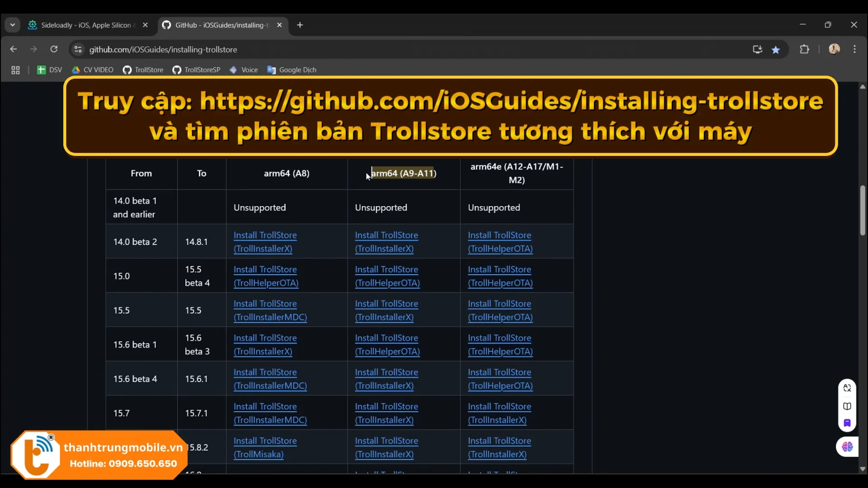This screenshot has height=488, width=868.
Task: Expand the tab search dropdown arrow
Action: click(x=13, y=25)
